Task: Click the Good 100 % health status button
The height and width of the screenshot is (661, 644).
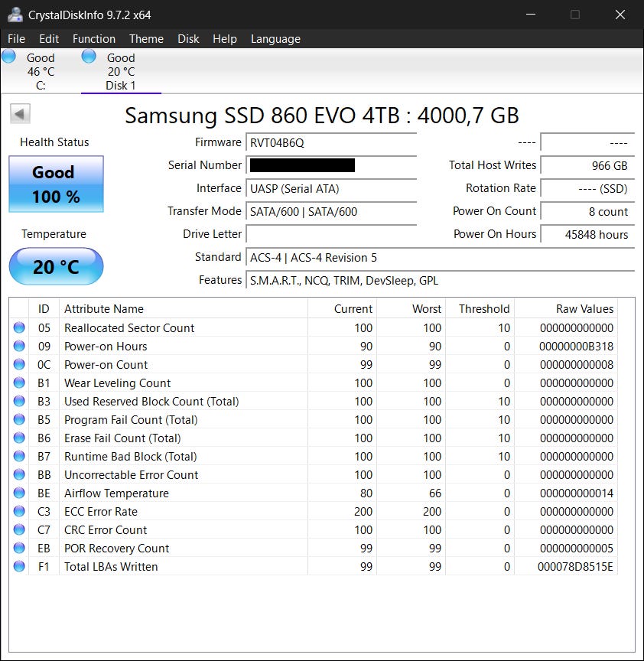Action: coord(56,184)
